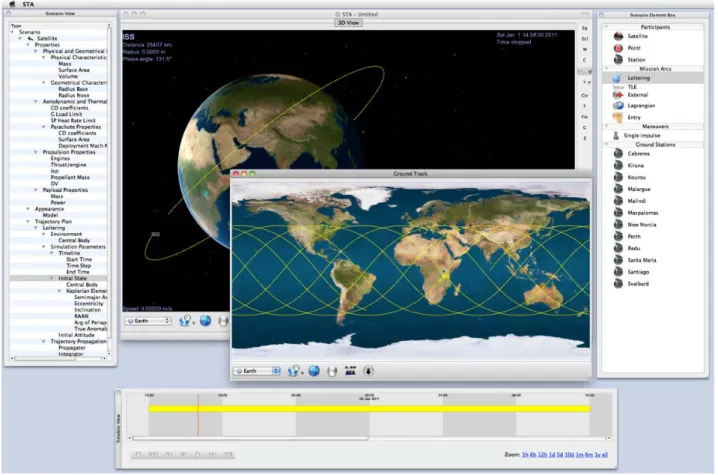
Task: Select the Satellite participant icon
Action: [618, 36]
